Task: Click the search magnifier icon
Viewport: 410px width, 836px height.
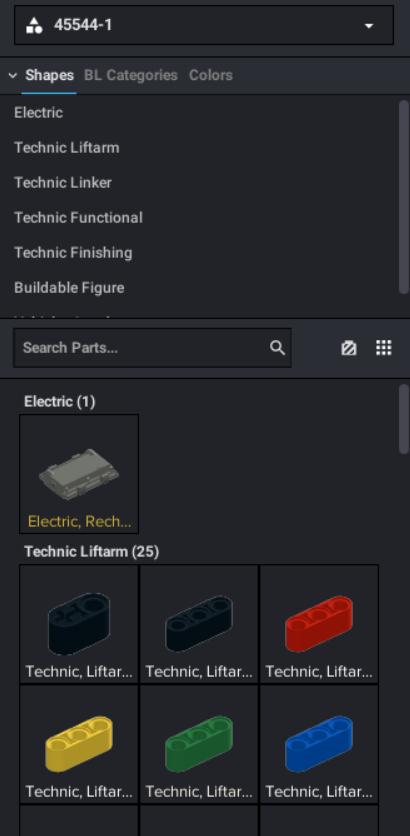Action: coord(277,348)
